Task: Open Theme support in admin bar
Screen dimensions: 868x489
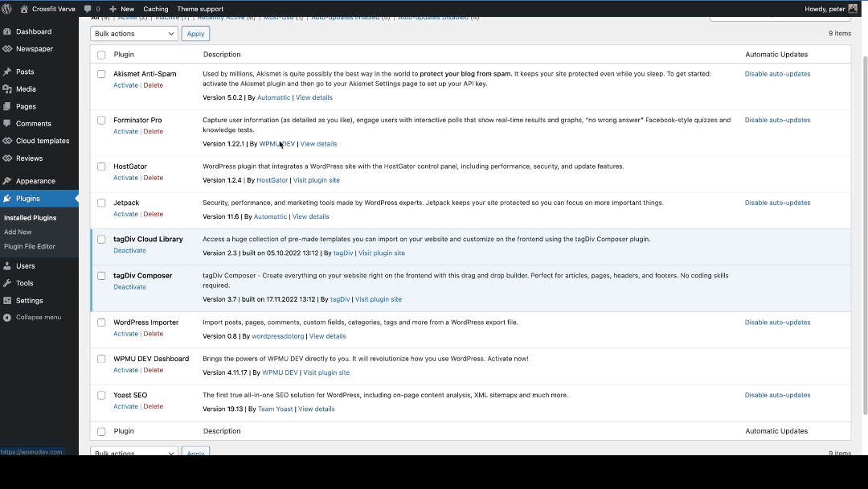Action: pos(200,9)
